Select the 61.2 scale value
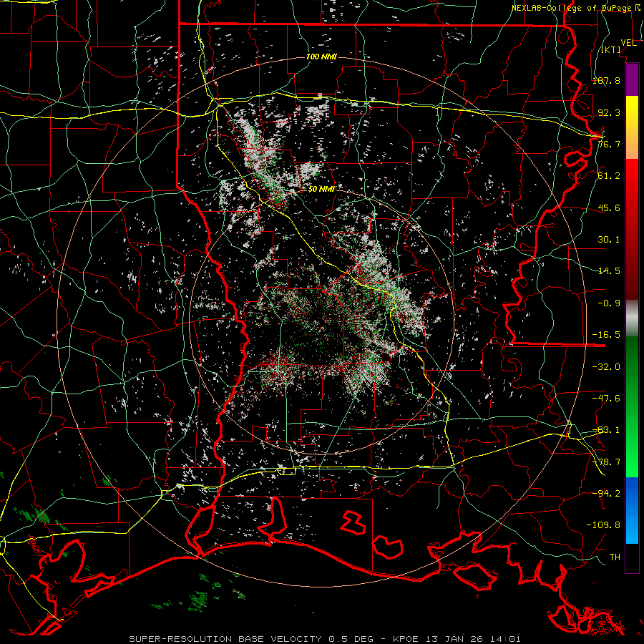The height and width of the screenshot is (644, 644). pos(609,176)
